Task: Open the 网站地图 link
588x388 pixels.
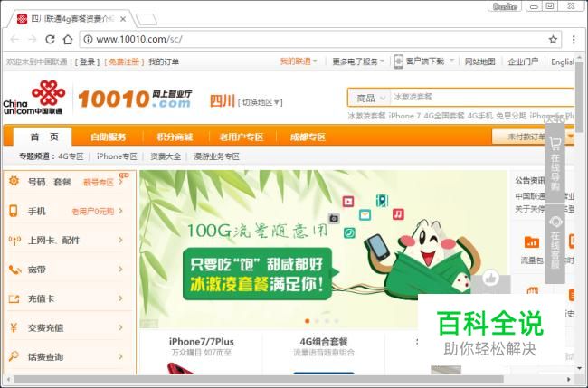Action: 480,62
